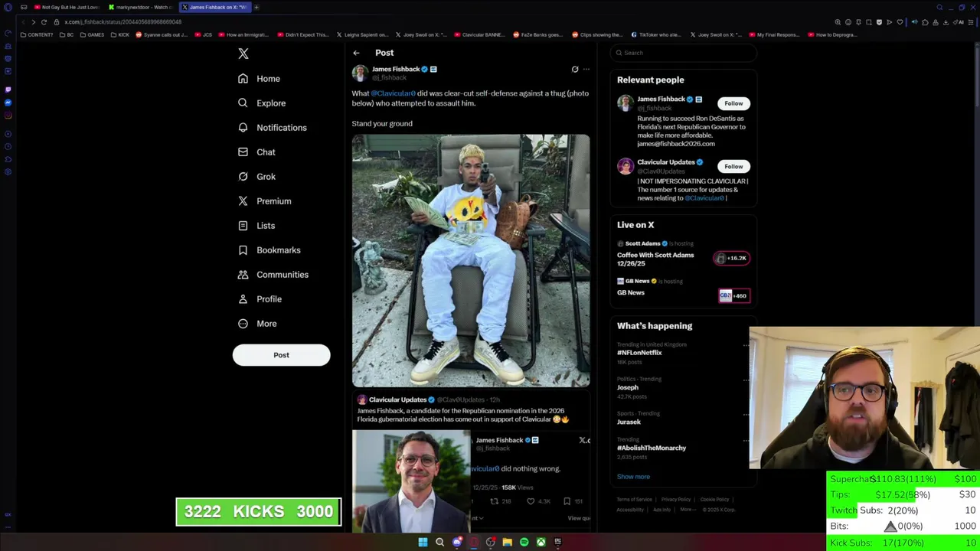Open the BC bookmarks folder
980x551 pixels.
coord(67,35)
